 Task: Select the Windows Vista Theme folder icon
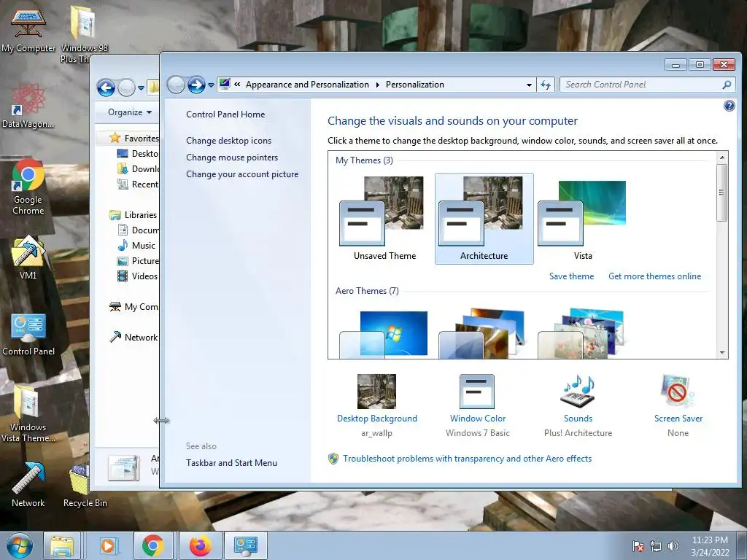pos(28,414)
